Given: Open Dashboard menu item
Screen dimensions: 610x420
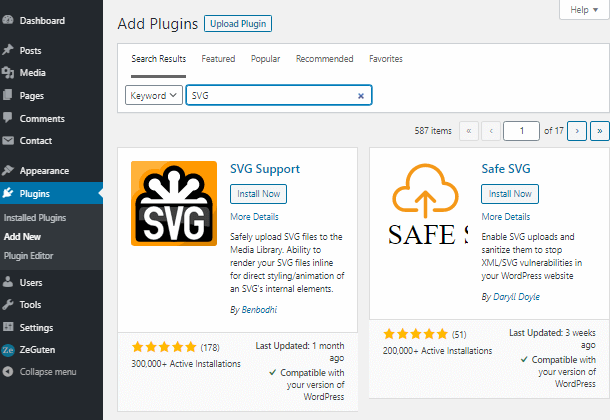Looking at the screenshot, I should [42, 21].
